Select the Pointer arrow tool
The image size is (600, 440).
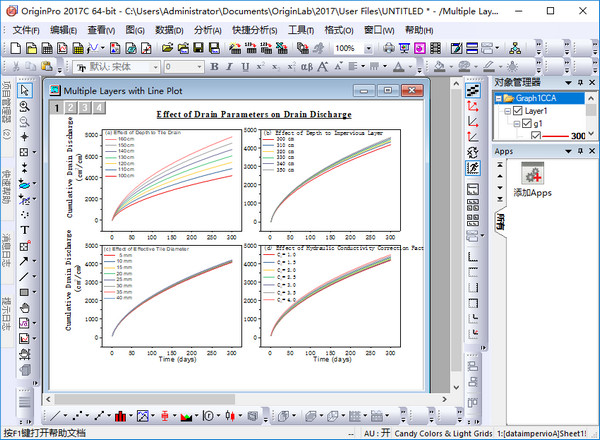coord(25,92)
